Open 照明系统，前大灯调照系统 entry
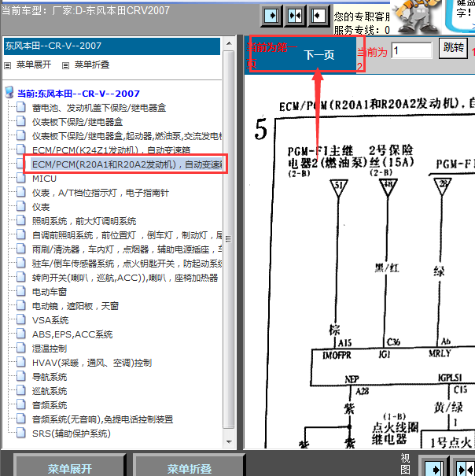The height and width of the screenshot is (476, 475). 84,221
